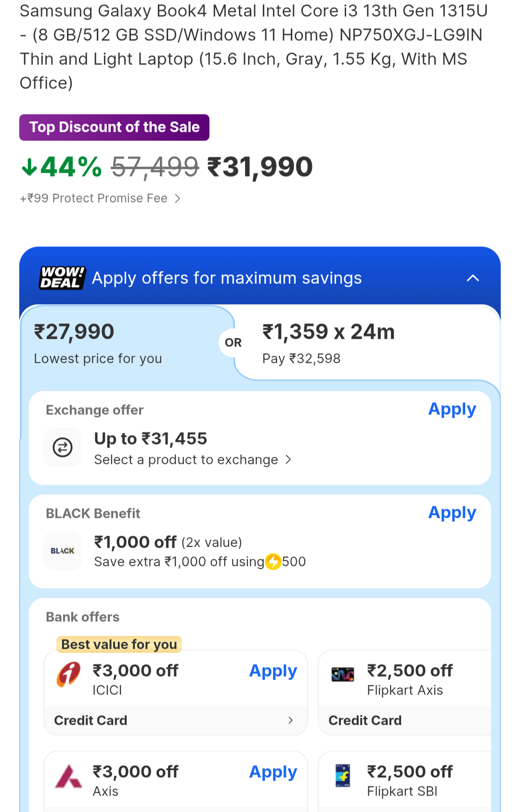Apply the Axis ₹3,000 off offer

[x=273, y=772]
